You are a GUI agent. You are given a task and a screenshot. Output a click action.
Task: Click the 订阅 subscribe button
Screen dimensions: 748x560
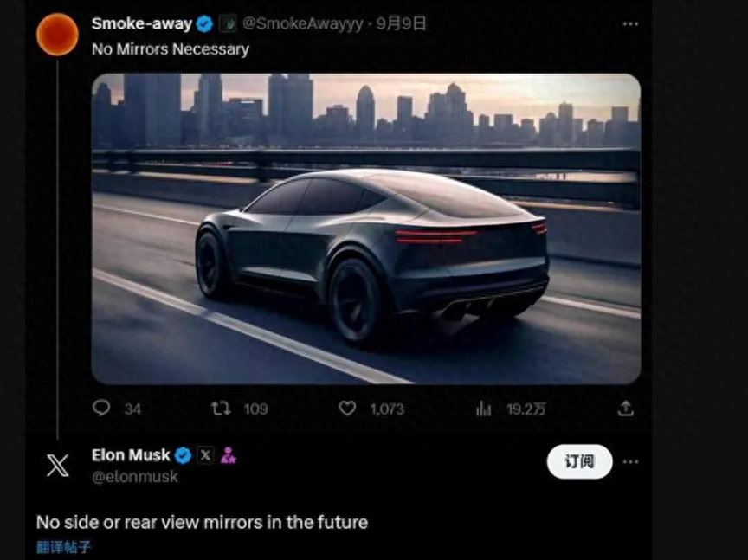(579, 461)
